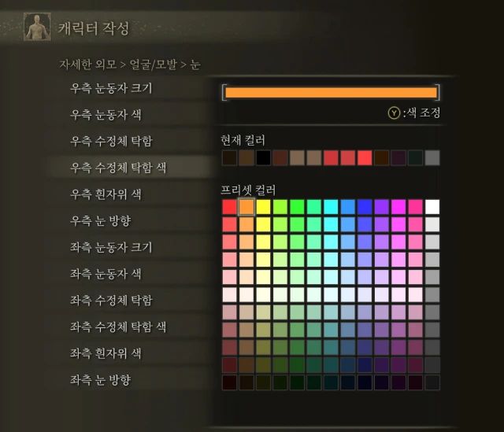
Task: Click the 색 조정 color adjust label
Action: coord(424,113)
